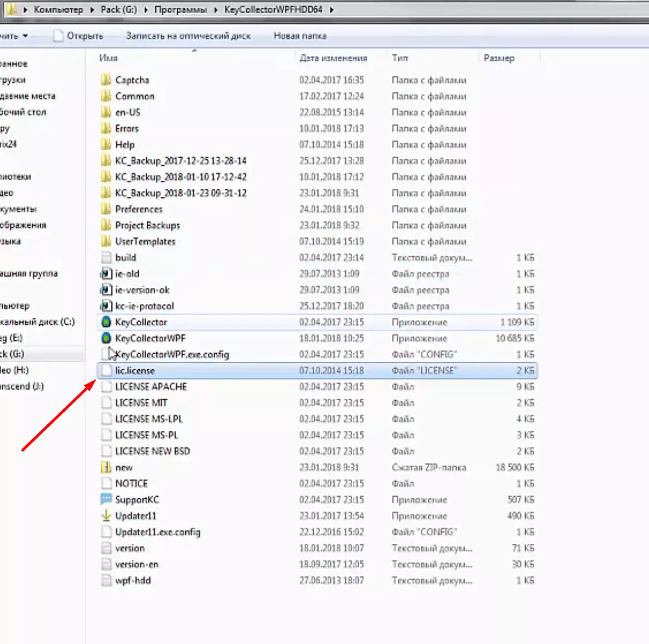
Task: Sort by the Дата изменения column header
Action: pyautogui.click(x=333, y=58)
